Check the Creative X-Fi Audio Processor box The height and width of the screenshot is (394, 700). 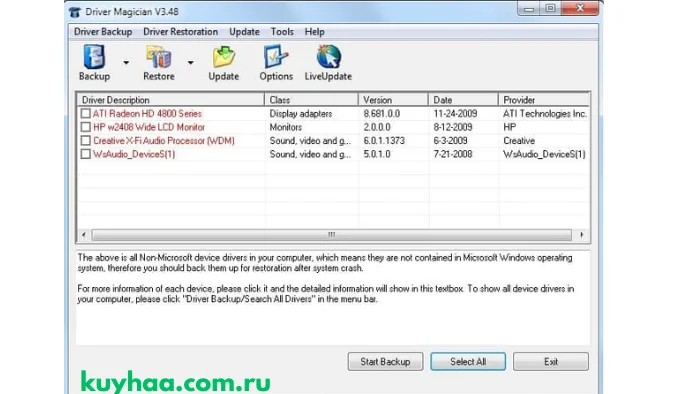pos(85,141)
